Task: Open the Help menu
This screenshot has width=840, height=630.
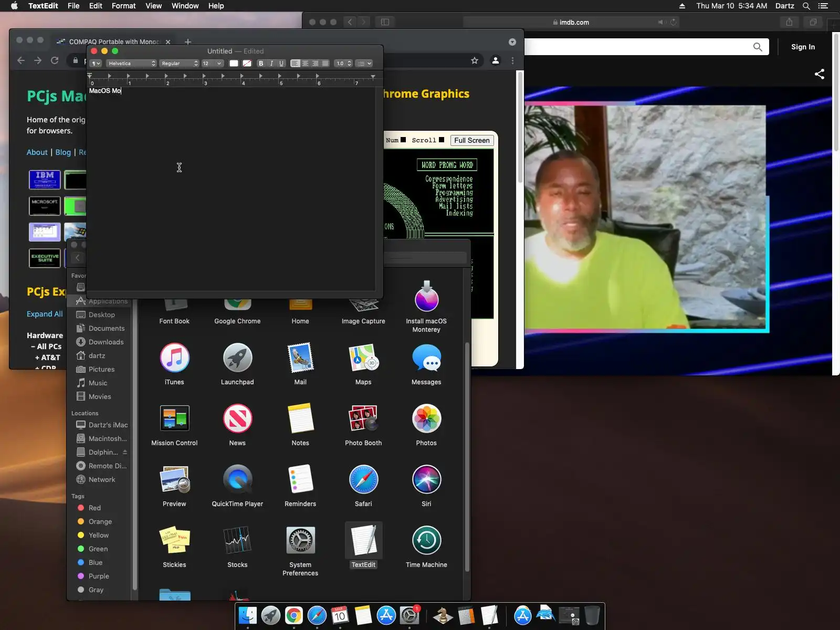Action: pos(216,6)
